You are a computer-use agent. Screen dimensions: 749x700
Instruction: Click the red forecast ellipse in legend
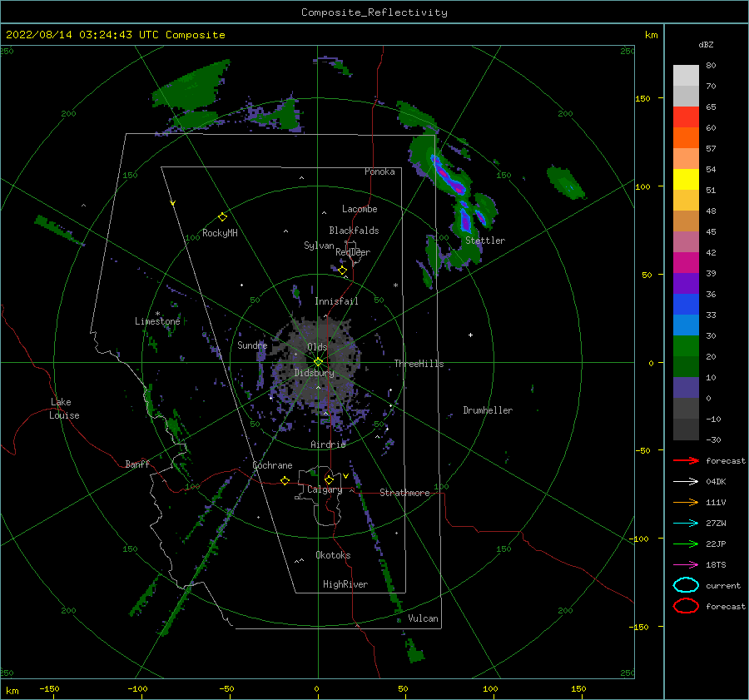pyautogui.click(x=686, y=606)
